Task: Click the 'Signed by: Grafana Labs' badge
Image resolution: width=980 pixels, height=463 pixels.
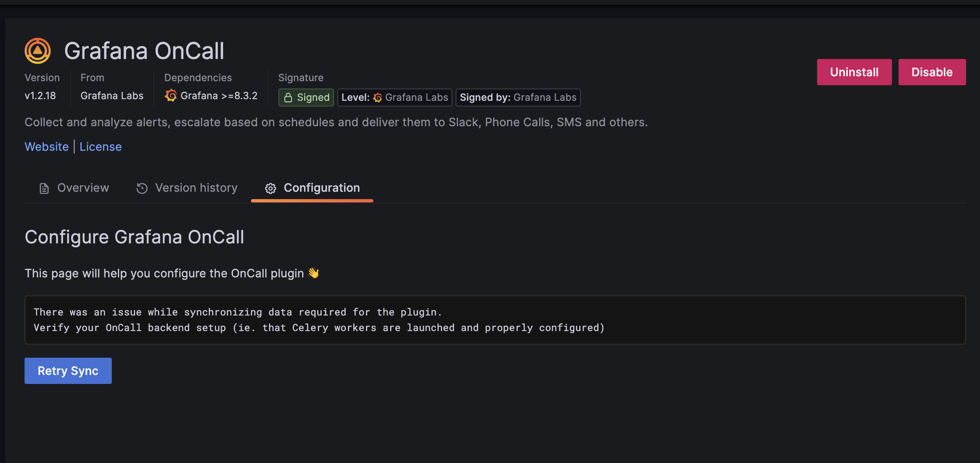Action: tap(518, 98)
